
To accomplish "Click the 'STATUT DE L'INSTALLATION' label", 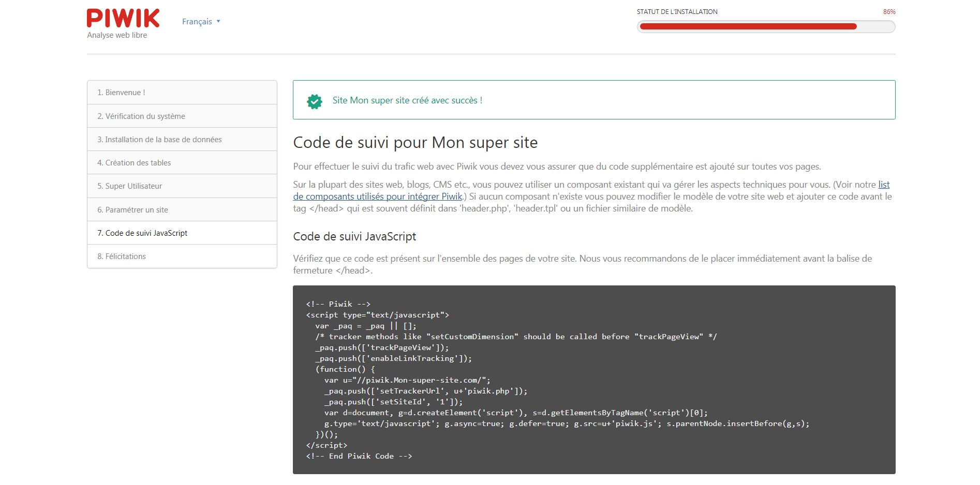I will click(677, 12).
